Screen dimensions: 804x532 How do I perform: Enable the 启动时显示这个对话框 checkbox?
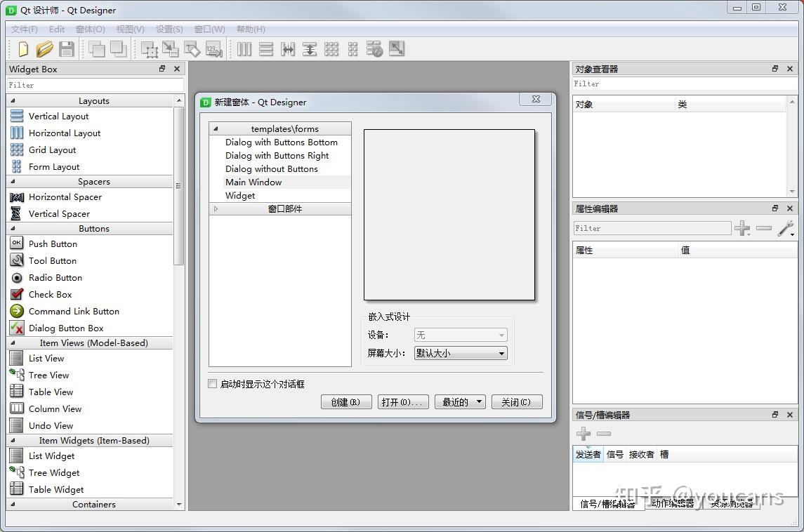tap(212, 383)
